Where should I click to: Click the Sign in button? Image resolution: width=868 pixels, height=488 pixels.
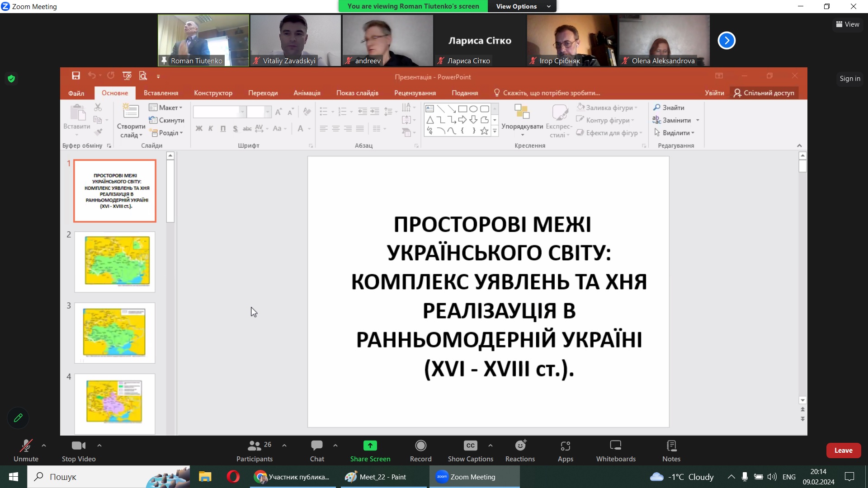pos(849,79)
